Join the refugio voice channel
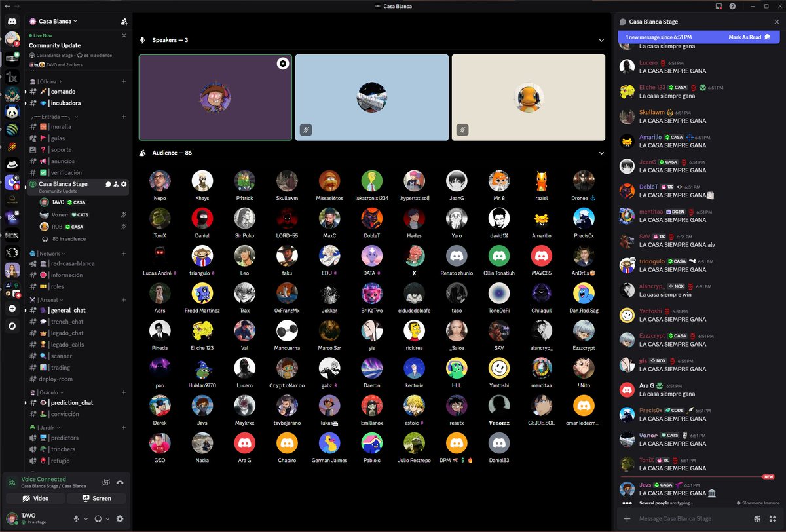 (x=78, y=461)
